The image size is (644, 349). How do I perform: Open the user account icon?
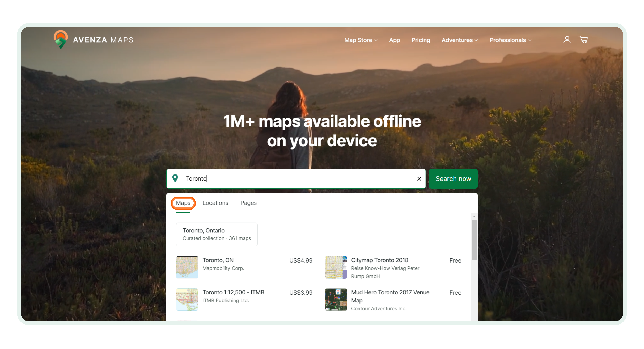[x=567, y=40]
